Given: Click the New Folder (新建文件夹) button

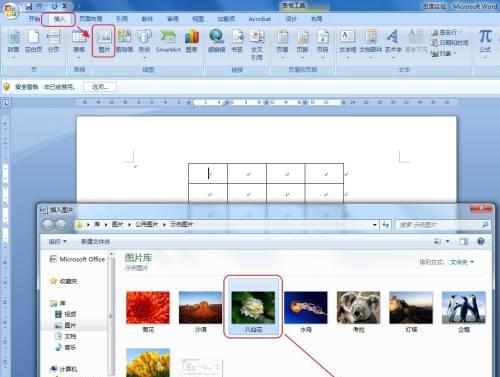Looking at the screenshot, I should click(x=95, y=241).
